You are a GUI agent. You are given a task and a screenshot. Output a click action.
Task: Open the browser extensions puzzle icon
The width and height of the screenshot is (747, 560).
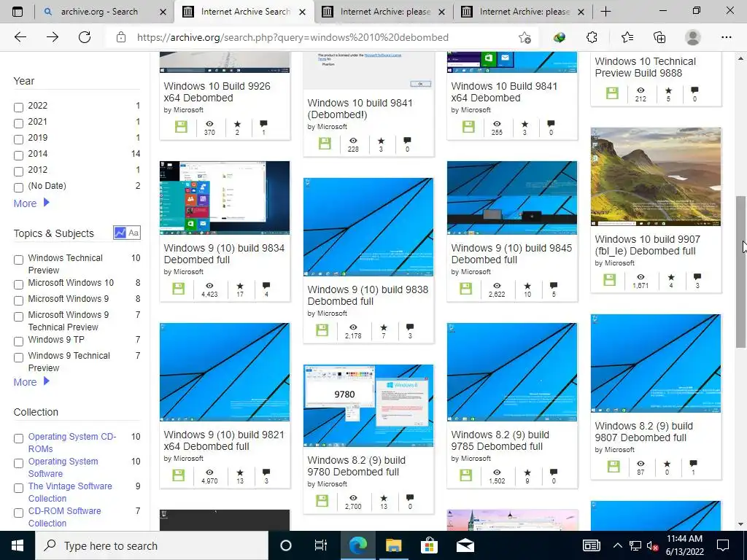point(592,37)
